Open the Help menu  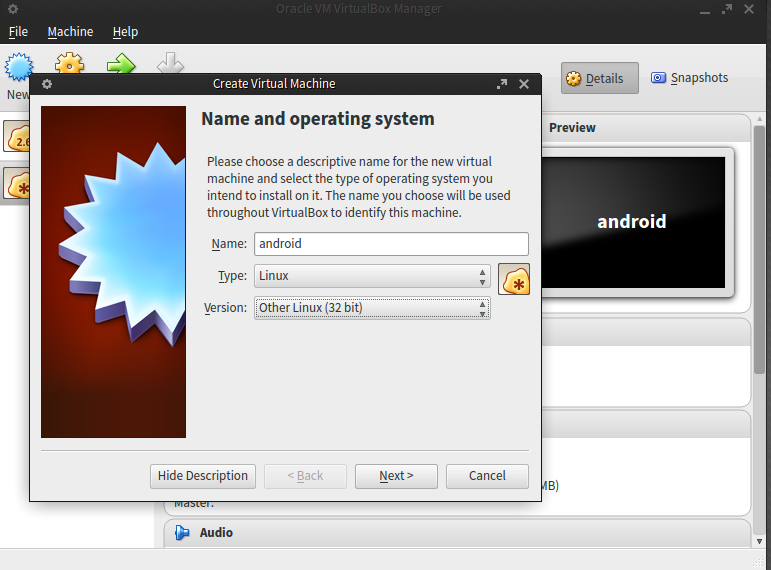coord(125,32)
